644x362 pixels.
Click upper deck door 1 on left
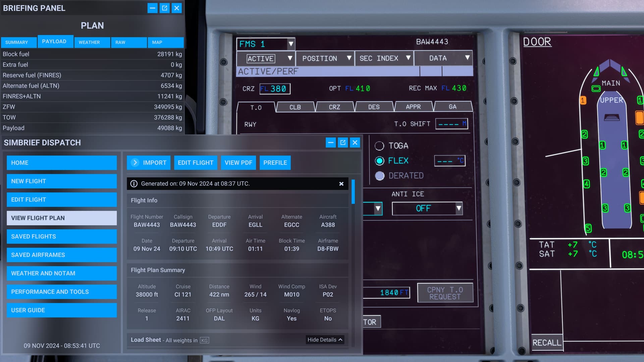pos(602,145)
